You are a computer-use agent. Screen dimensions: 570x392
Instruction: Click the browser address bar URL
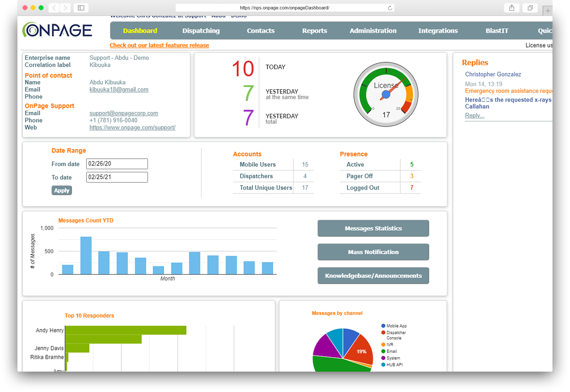(x=284, y=8)
